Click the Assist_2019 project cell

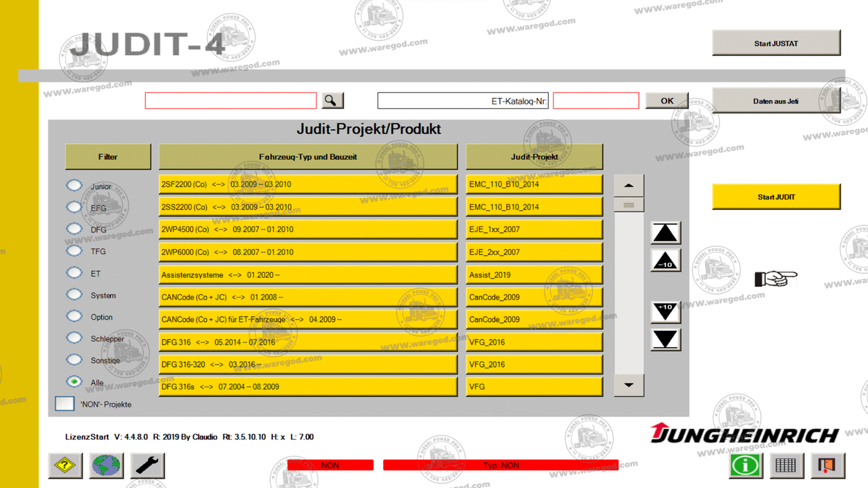534,274
